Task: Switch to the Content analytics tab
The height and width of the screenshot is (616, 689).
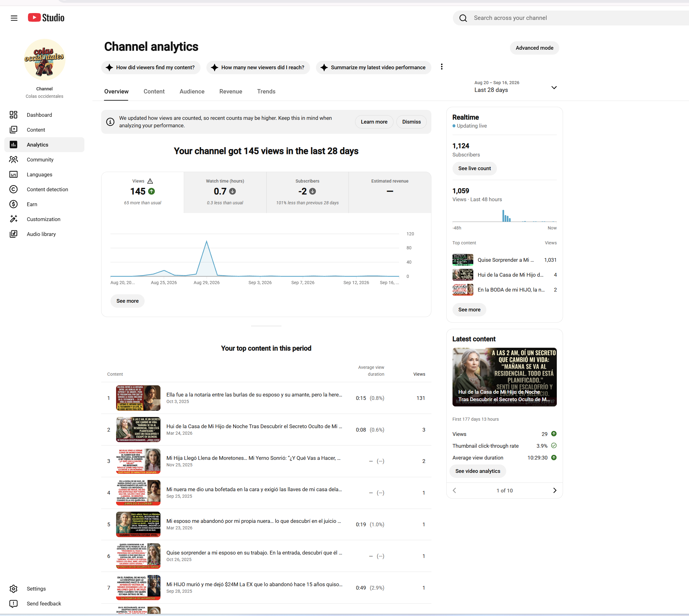Action: point(154,91)
